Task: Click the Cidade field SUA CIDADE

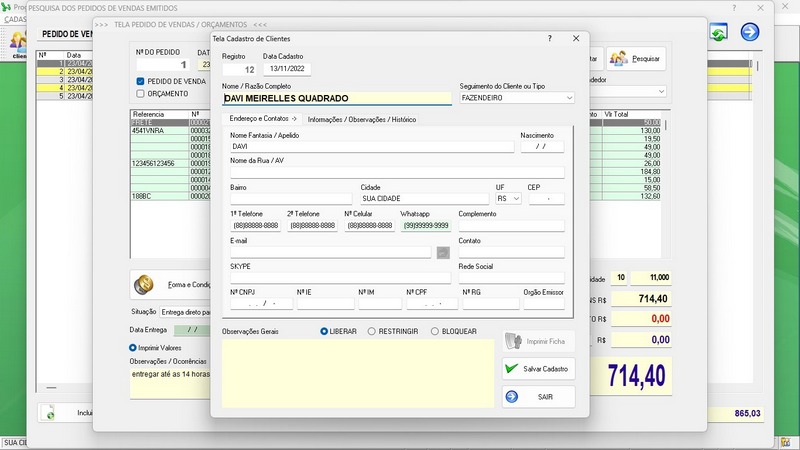Action: pyautogui.click(x=424, y=198)
